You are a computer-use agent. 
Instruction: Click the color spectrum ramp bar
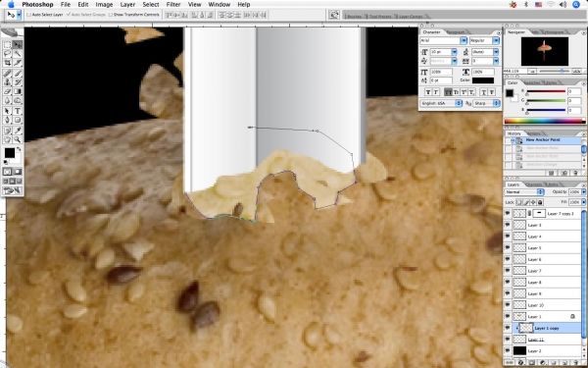(x=545, y=121)
